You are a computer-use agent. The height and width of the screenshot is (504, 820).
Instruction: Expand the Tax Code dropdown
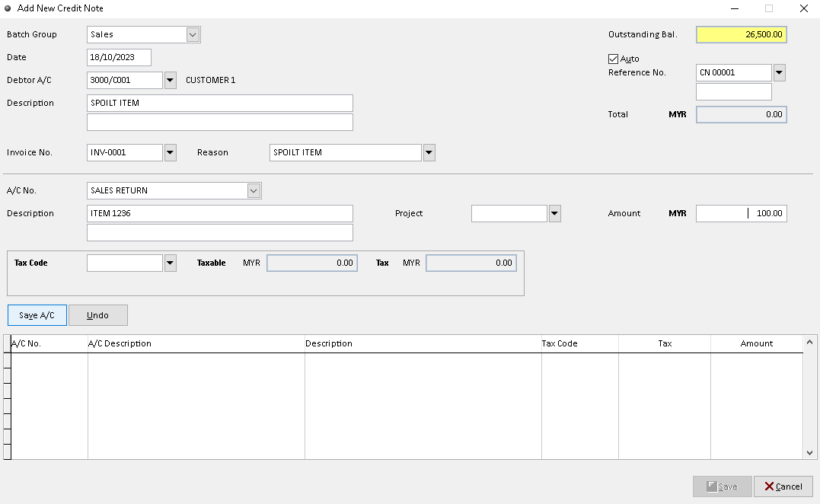point(169,263)
